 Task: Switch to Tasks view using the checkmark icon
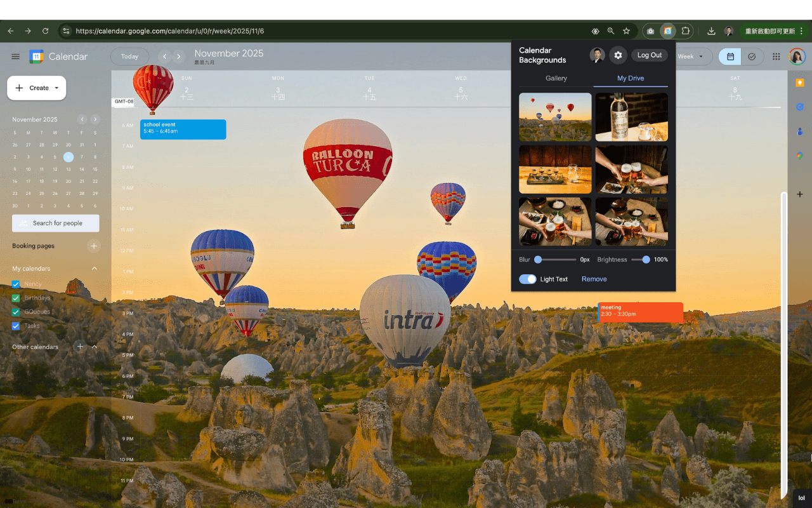point(752,57)
